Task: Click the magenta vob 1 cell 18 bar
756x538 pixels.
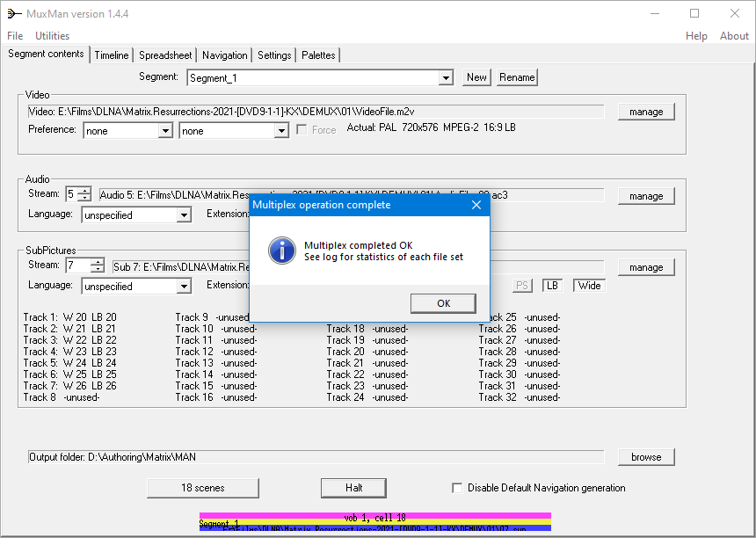Action: click(x=375, y=517)
